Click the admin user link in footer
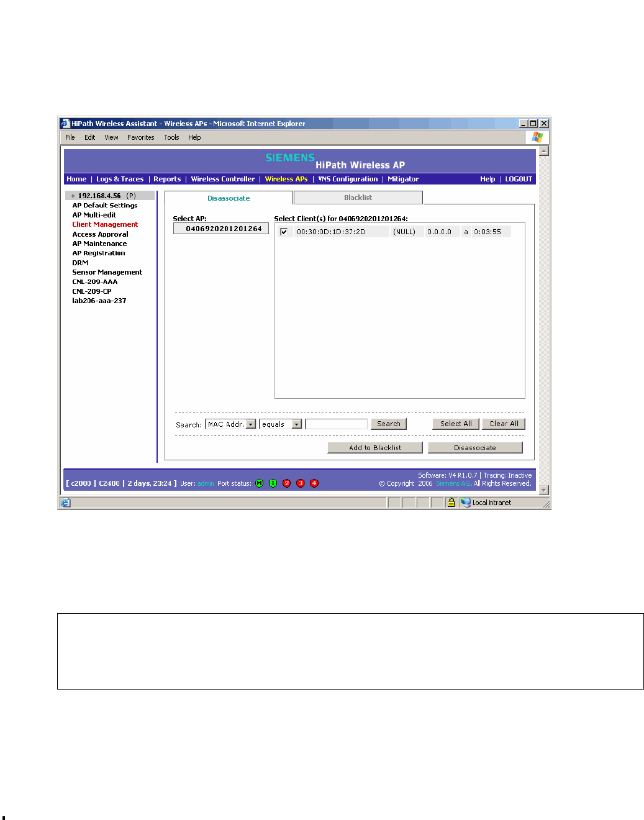Viewport: 644px width, 820px height. [206, 483]
